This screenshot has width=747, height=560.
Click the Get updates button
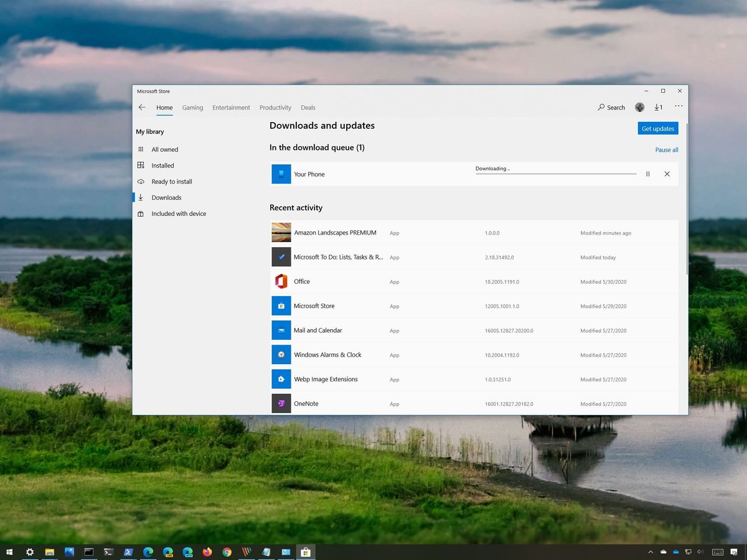coord(658,128)
